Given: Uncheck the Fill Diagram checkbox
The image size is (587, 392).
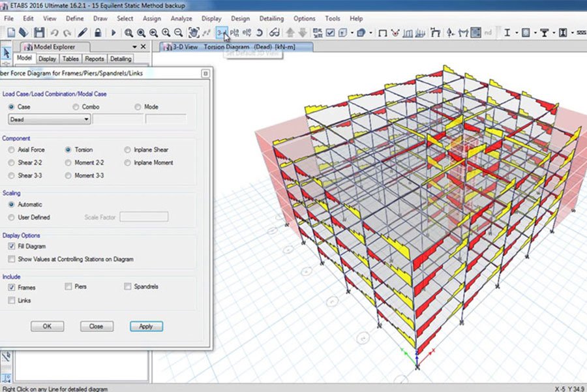Looking at the screenshot, I should (12, 246).
